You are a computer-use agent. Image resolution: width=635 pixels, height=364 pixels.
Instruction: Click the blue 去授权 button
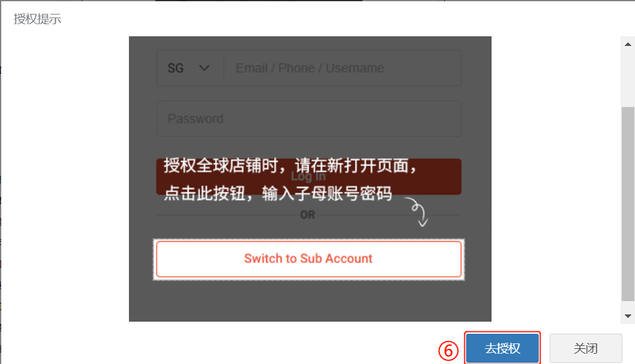(502, 348)
